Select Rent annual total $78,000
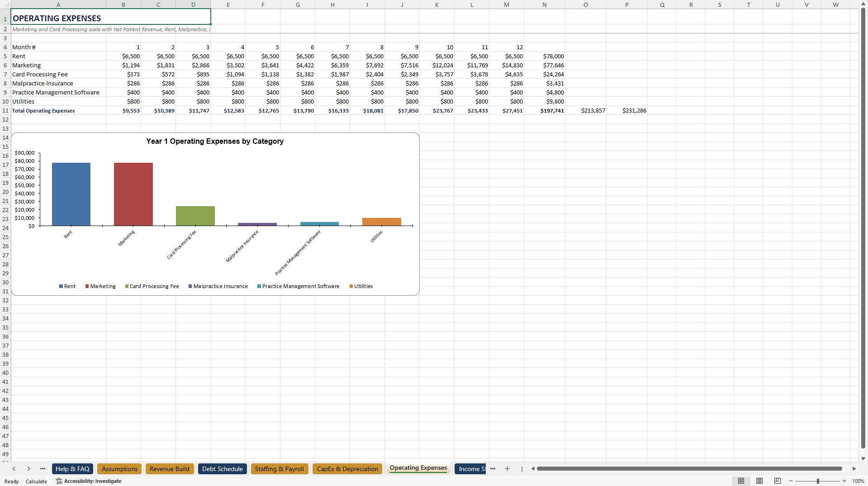 tap(545, 56)
